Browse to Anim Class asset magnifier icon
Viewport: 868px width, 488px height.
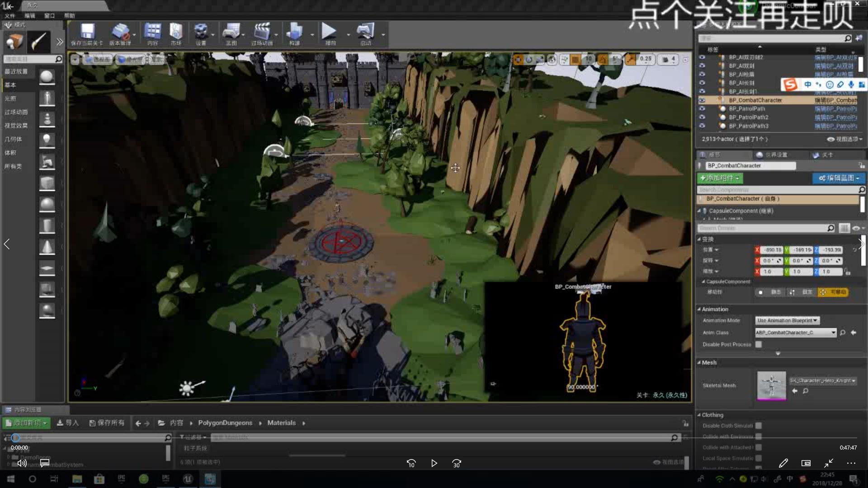pyautogui.click(x=843, y=333)
